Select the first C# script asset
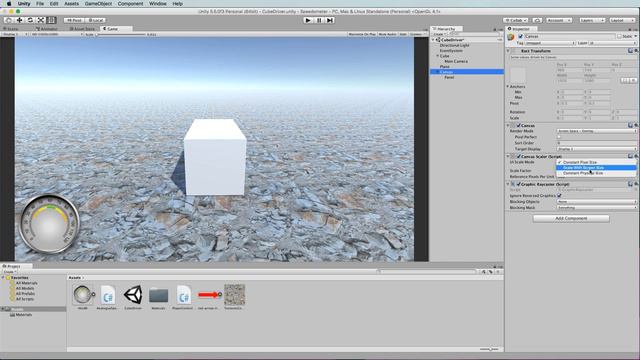 coord(108,295)
